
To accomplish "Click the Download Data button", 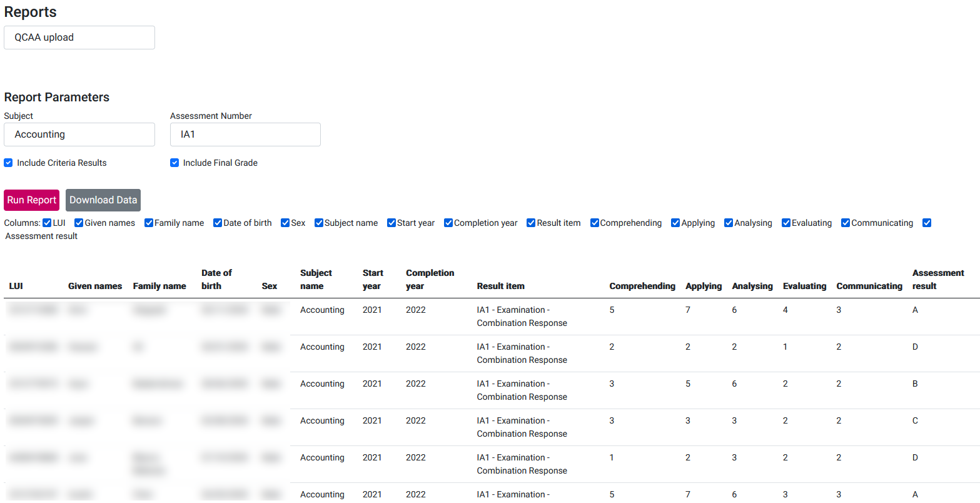I will click(x=103, y=200).
